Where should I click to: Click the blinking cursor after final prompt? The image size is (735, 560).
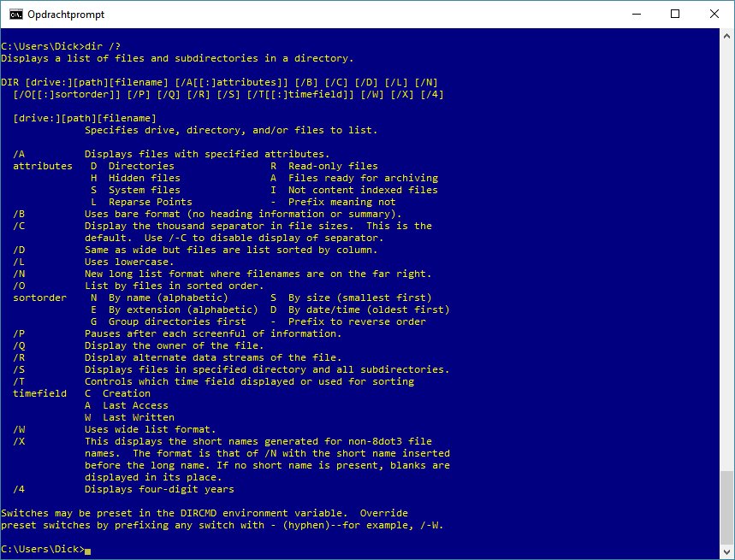pyautogui.click(x=87, y=551)
